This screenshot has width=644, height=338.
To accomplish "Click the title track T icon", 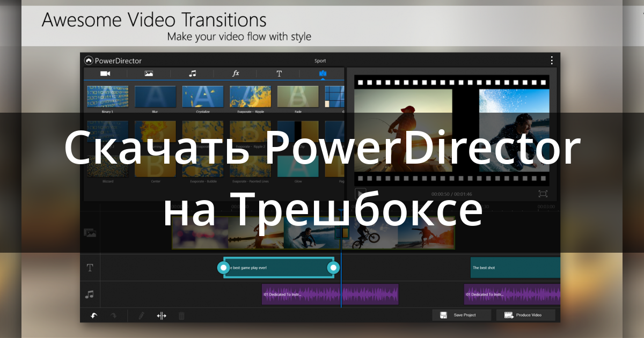I will coord(90,267).
